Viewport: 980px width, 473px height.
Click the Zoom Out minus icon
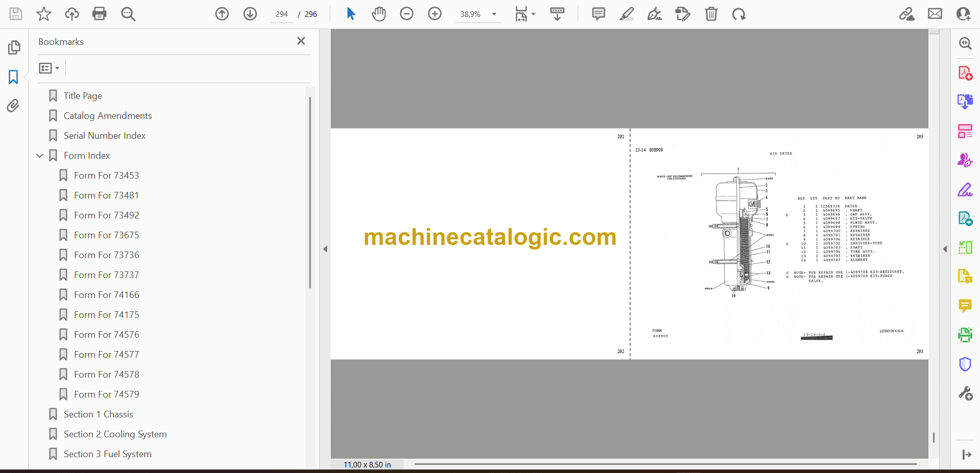pos(407,14)
